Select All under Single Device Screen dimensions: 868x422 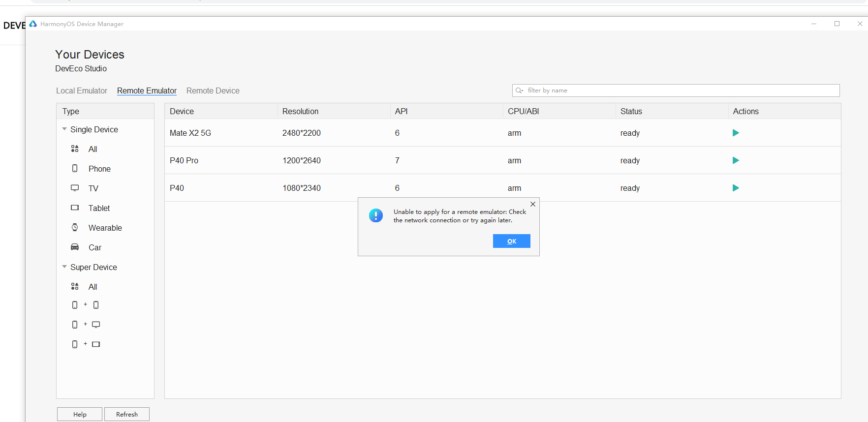coord(93,149)
